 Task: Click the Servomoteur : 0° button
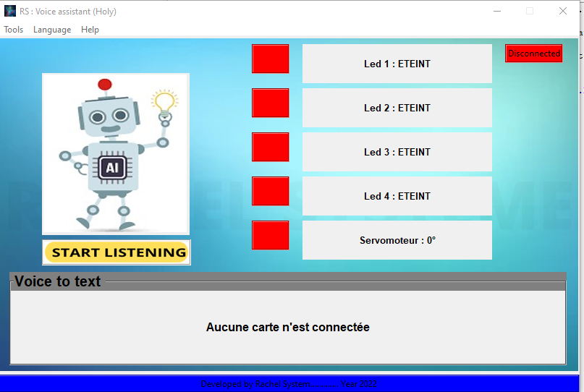pos(397,240)
